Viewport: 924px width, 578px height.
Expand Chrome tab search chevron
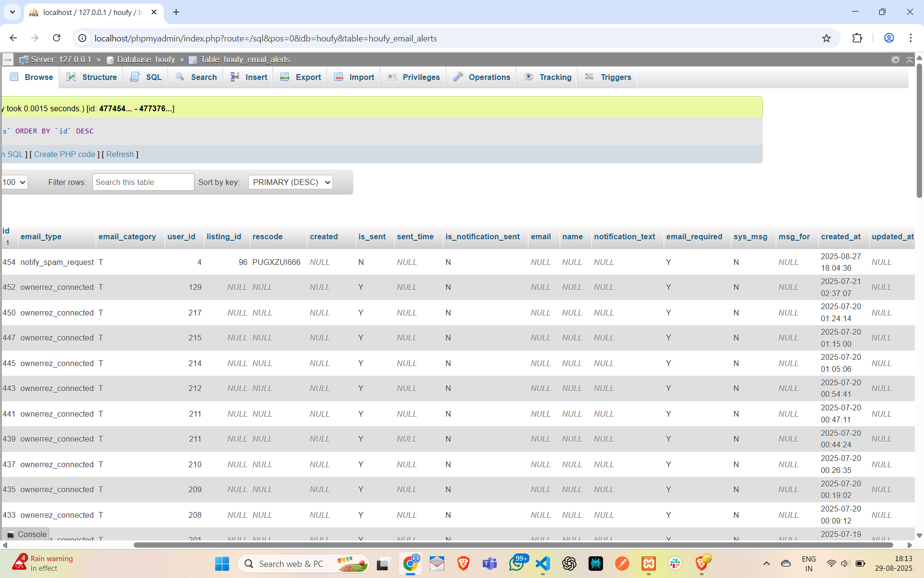coord(13,12)
